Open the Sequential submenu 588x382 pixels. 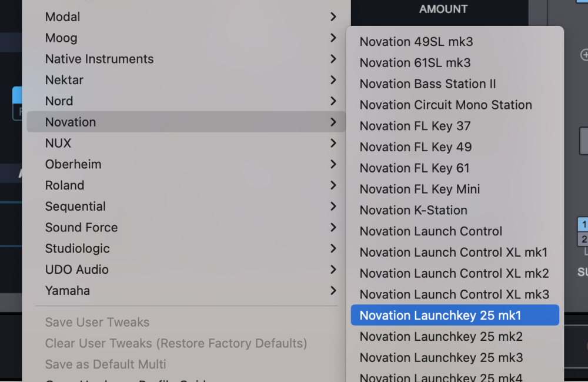click(75, 207)
